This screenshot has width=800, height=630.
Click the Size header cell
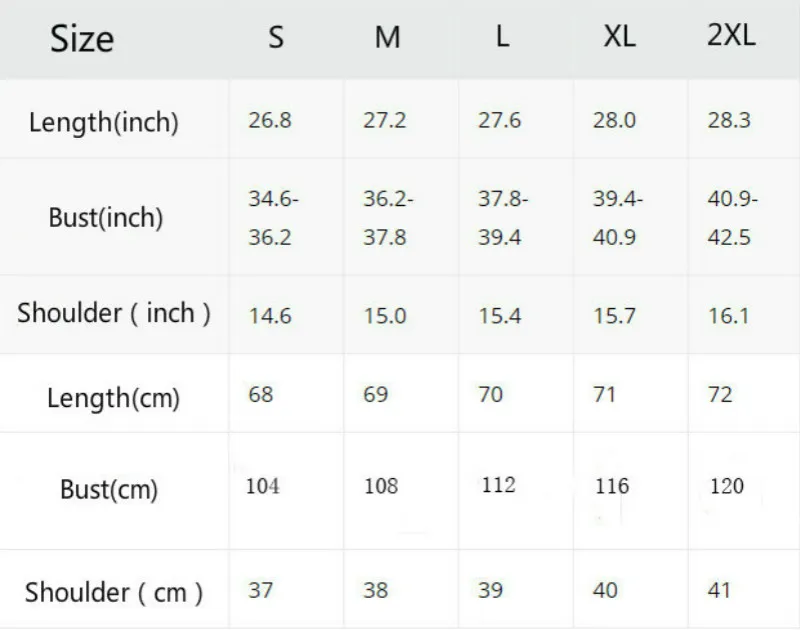[82, 39]
